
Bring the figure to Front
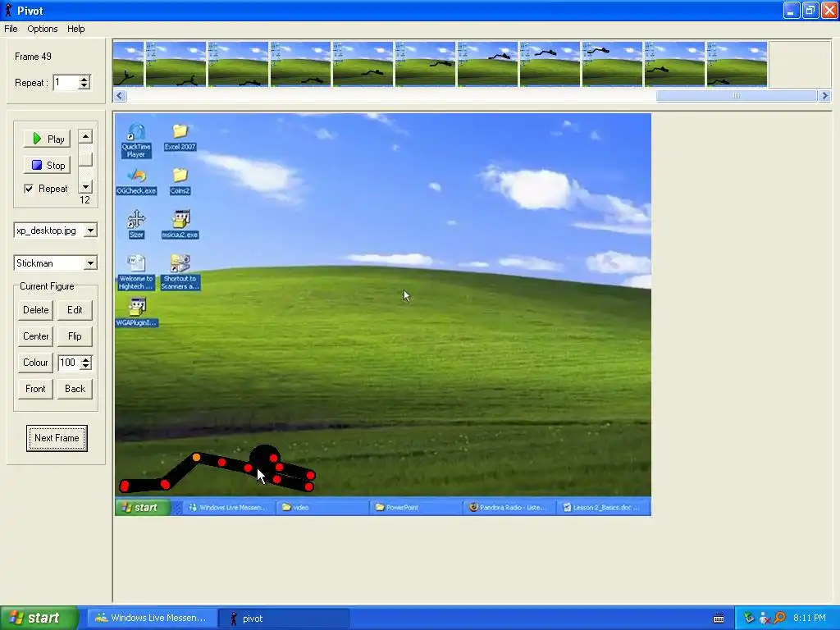pyautogui.click(x=35, y=388)
